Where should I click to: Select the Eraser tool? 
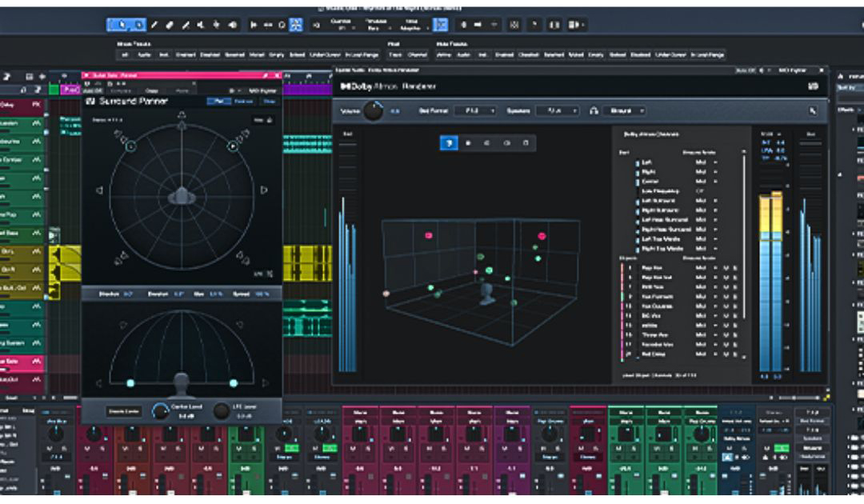[170, 25]
